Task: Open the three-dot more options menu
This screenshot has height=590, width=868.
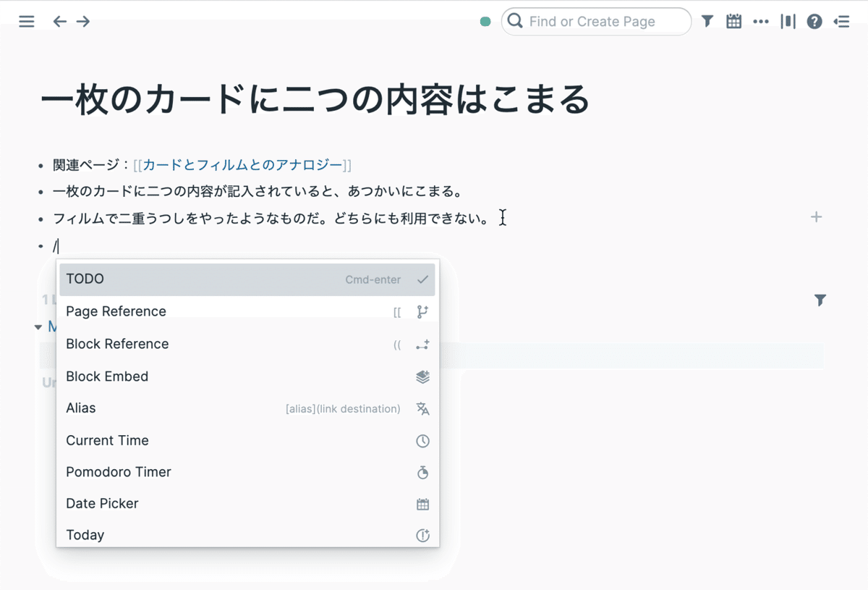Action: click(761, 22)
